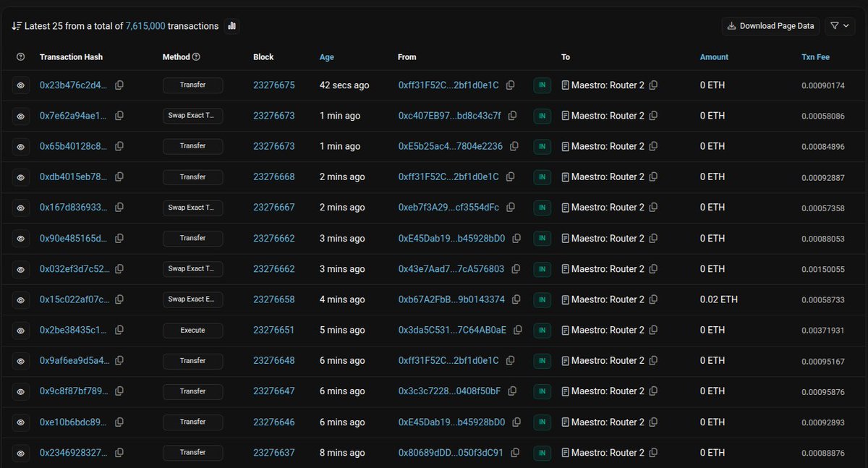Click the Download Page Data button
Viewport: 868px width, 468px height.
point(770,25)
